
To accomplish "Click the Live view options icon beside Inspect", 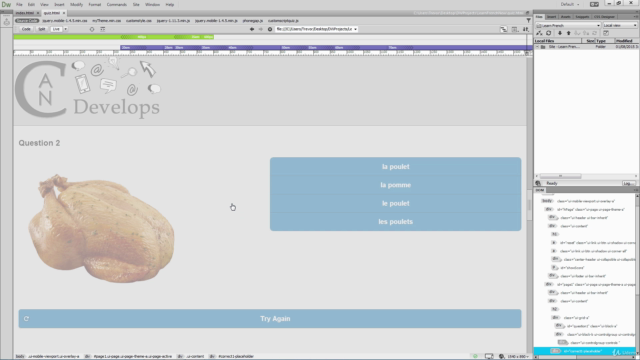I will pos(102,29).
